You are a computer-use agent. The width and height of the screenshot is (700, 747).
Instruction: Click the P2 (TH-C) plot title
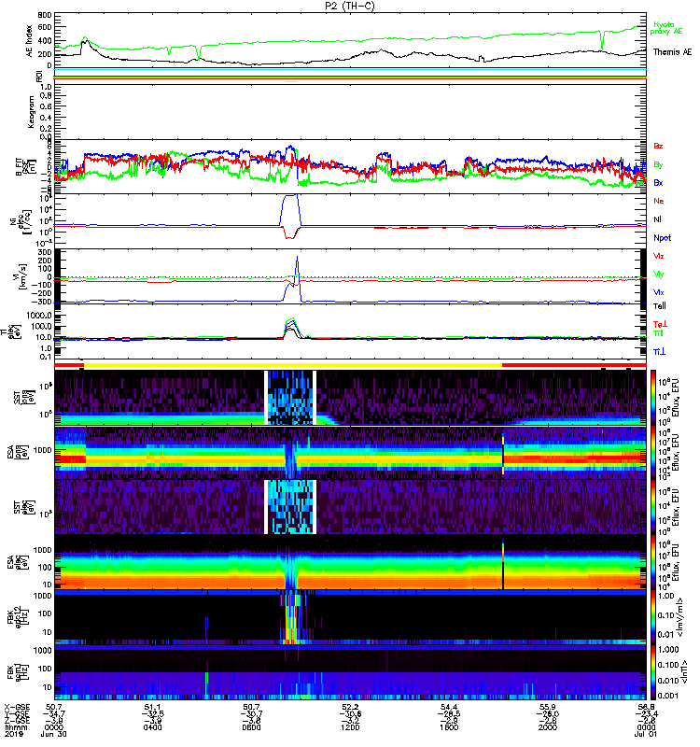(x=349, y=6)
